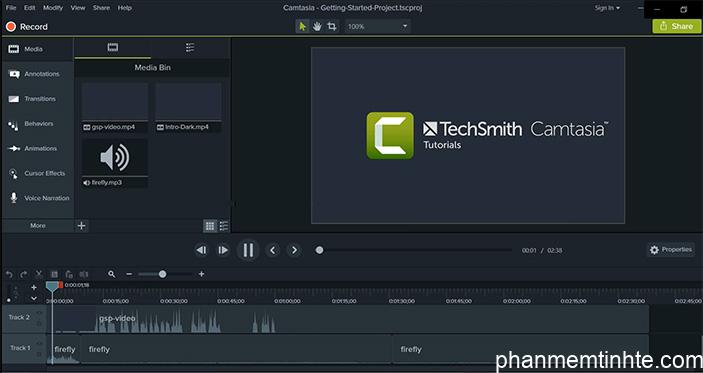Screen dimensions: 703x373
Task: Open the Cursor Effects panel
Action: click(37, 173)
